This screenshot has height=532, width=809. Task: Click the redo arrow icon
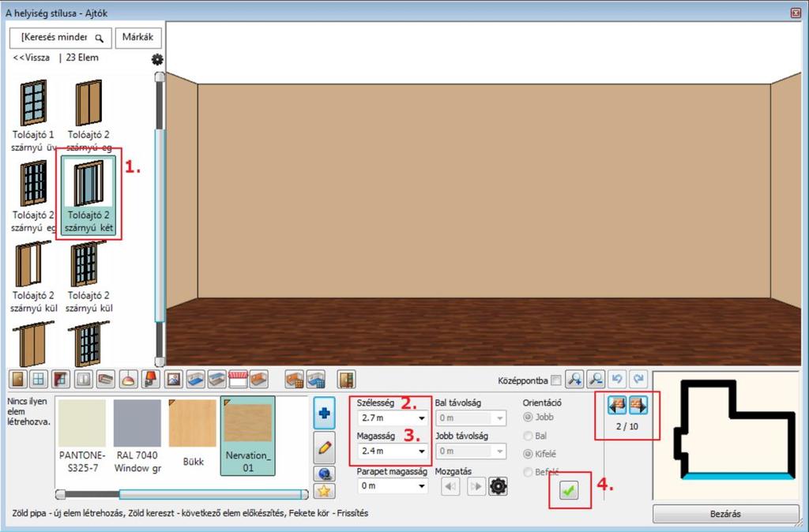638,380
